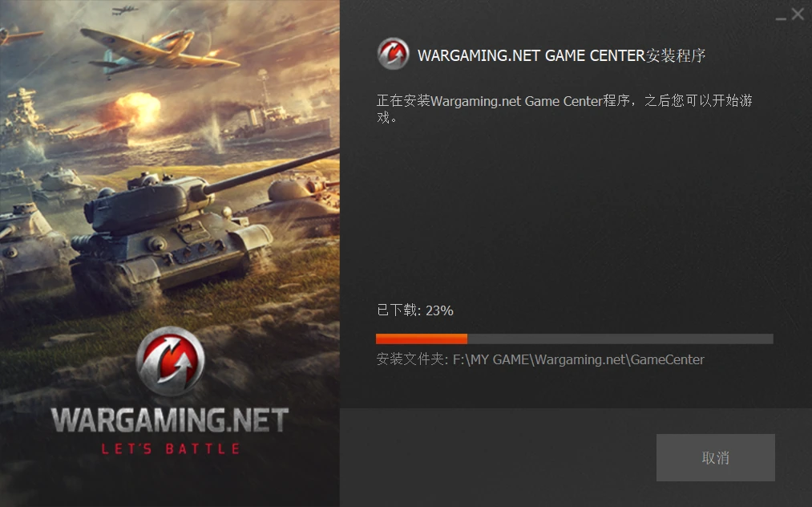
Task: Minimize the installer window
Action: pyautogui.click(x=781, y=16)
